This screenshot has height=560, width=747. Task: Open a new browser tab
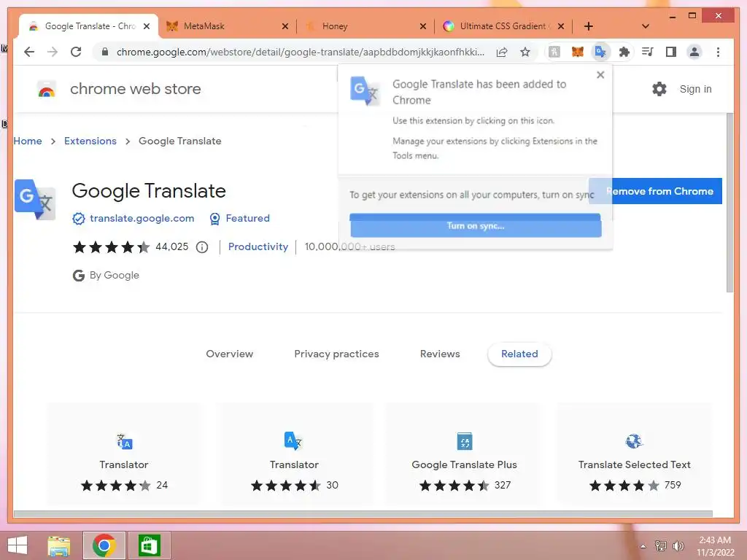pyautogui.click(x=589, y=26)
